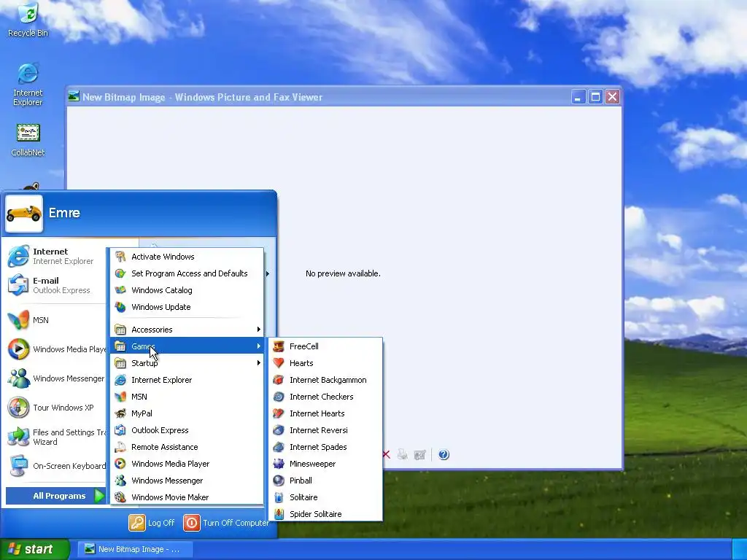Open Minesweeper

325,463
